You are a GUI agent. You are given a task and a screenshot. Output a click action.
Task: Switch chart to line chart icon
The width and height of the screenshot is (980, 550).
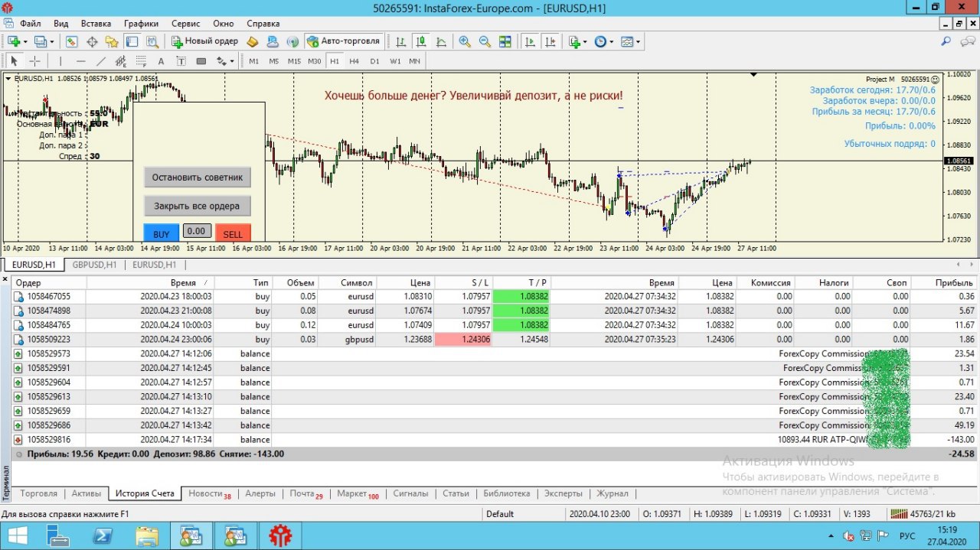click(441, 41)
